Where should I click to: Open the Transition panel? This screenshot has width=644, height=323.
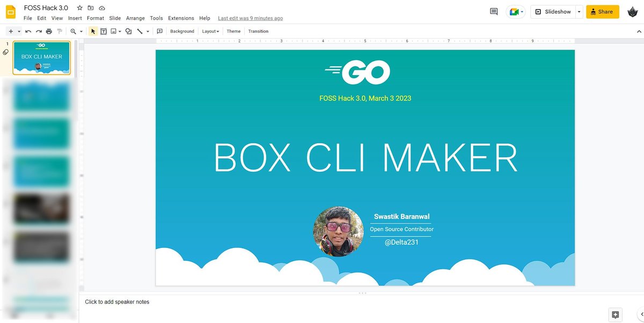(x=258, y=32)
